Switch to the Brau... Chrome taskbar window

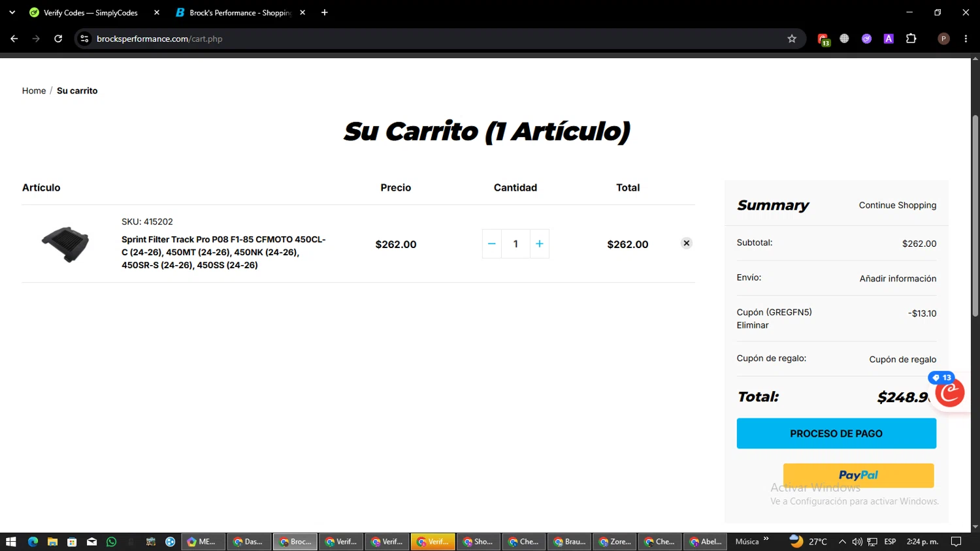tap(570, 542)
